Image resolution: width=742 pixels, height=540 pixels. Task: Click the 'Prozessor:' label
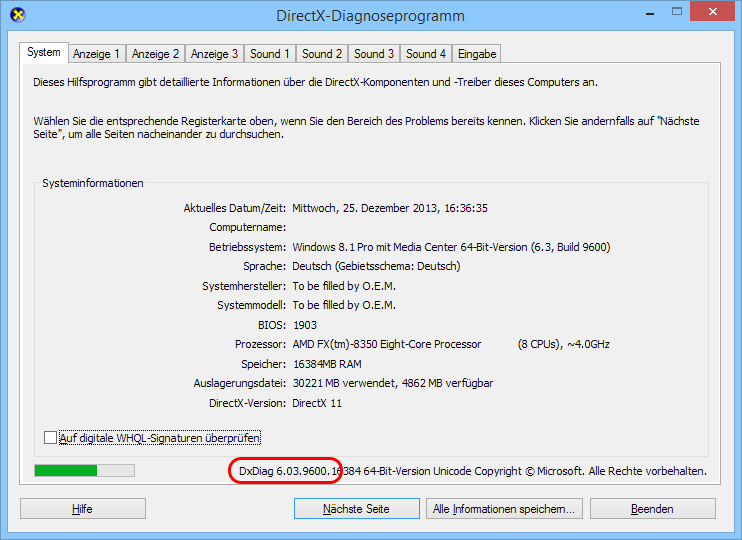pos(260,344)
